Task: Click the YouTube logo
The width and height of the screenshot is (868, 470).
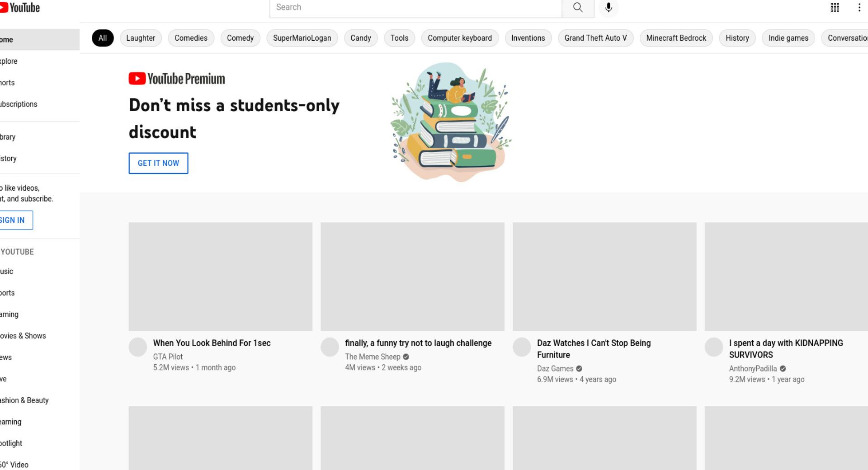Action: 20,8
